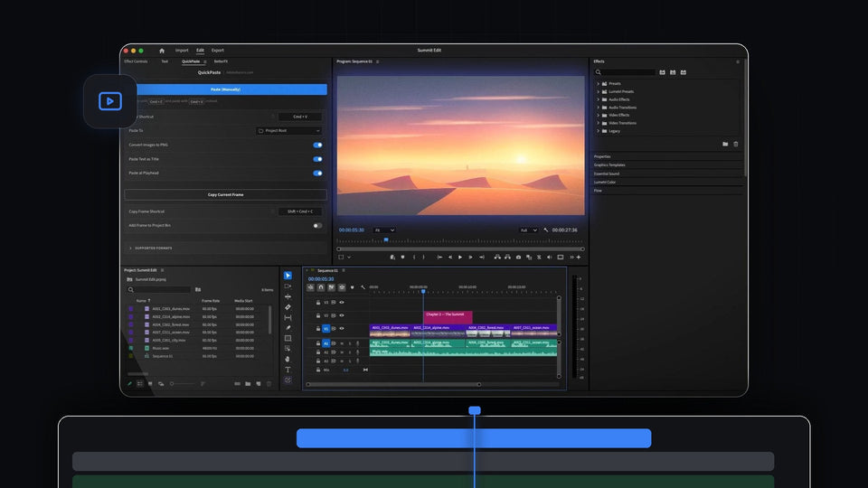Viewport: 868px width, 488px height.
Task: Switch to Effect Controls tab
Action: (136, 61)
